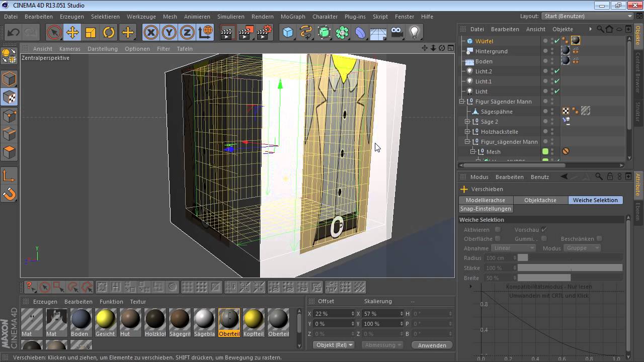Add a NURBS generator object

click(x=325, y=33)
